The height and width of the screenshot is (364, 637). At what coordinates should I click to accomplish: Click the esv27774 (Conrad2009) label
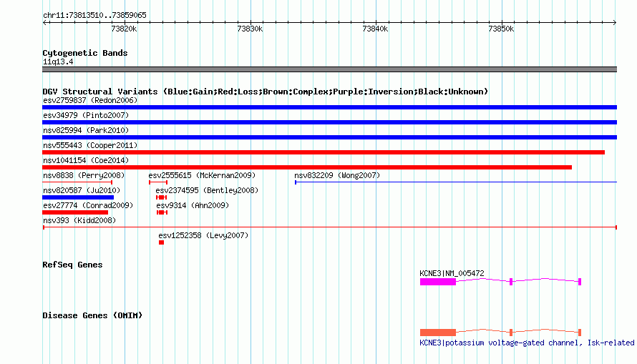click(x=88, y=205)
